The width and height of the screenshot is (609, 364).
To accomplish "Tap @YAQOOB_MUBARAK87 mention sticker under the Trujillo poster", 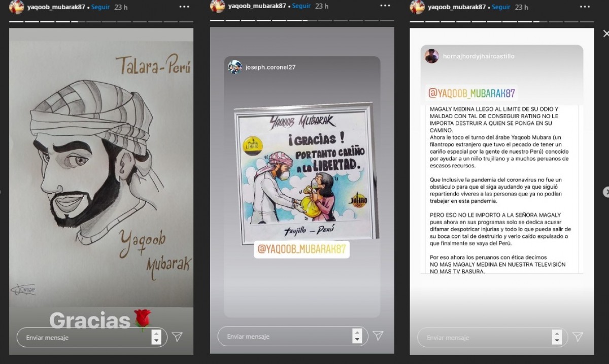I will [x=302, y=248].
